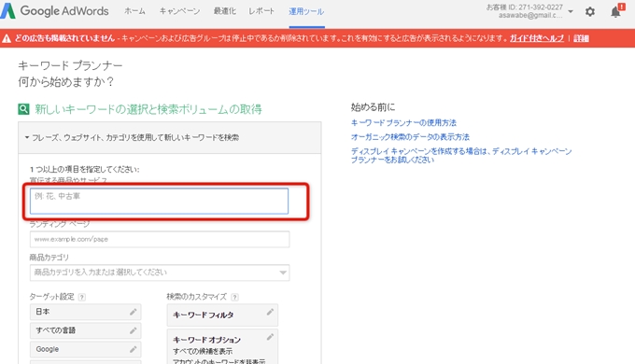This screenshot has height=364, width=635.
Task: Edit the キーワード オプション pencil icon
Action: 270,337
